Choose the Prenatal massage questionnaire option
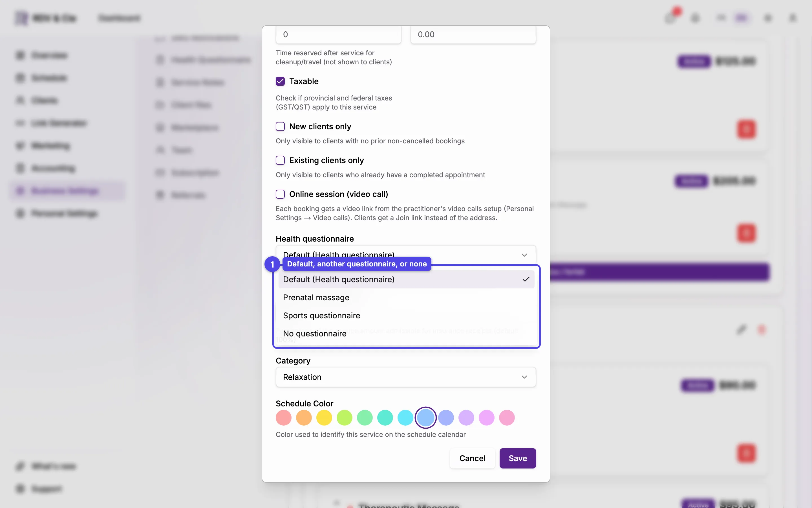 [406, 297]
